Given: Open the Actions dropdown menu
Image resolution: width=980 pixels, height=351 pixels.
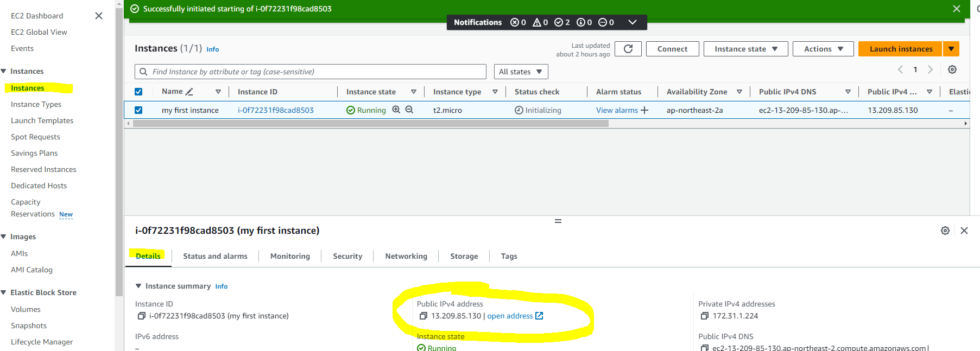Looking at the screenshot, I should (823, 49).
